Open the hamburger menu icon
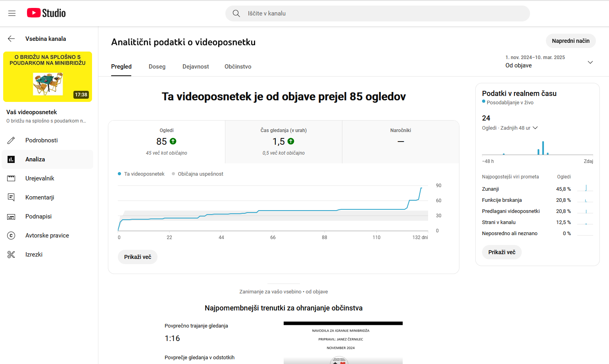Screen dimensions: 609x364 pyautogui.click(x=12, y=13)
